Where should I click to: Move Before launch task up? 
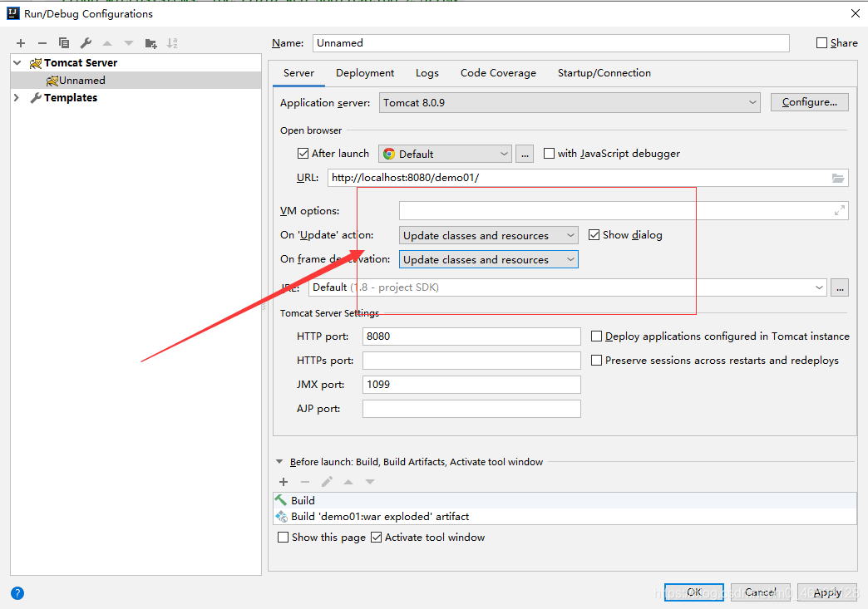point(348,482)
